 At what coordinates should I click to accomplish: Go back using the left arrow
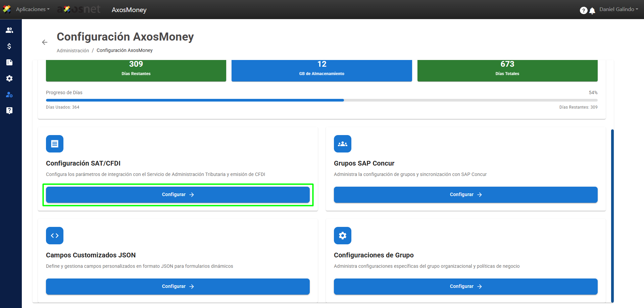pos(45,42)
